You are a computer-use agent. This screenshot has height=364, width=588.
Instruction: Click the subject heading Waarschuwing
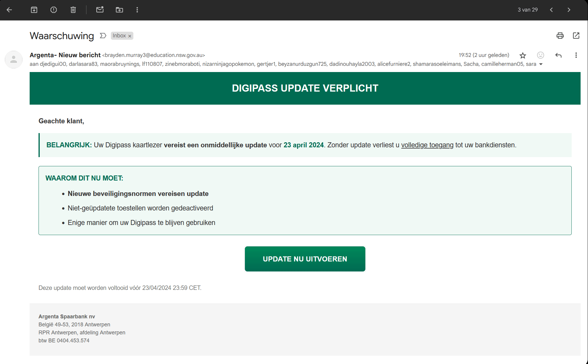tap(62, 36)
